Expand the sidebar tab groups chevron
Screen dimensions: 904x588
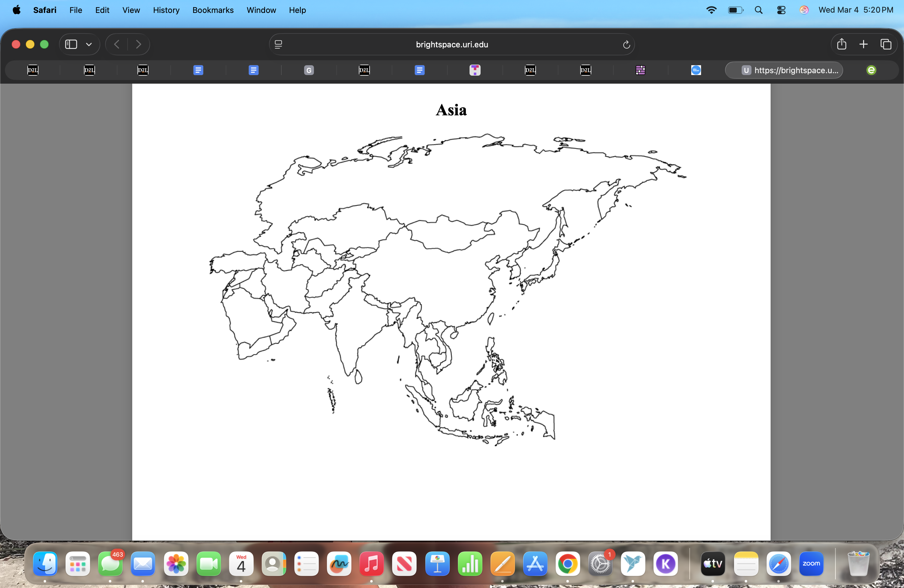(89, 45)
